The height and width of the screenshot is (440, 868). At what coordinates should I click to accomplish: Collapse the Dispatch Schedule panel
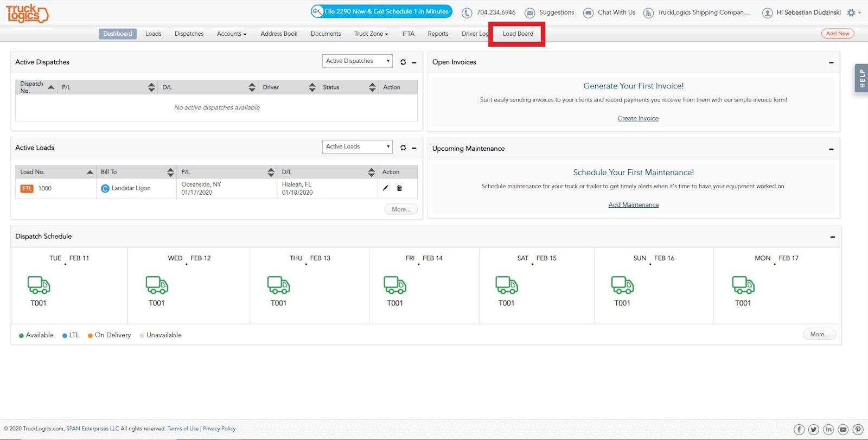tap(832, 237)
